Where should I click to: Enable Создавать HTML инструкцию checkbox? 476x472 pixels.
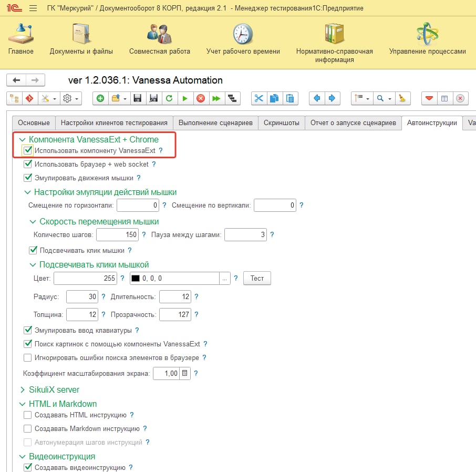point(28,415)
